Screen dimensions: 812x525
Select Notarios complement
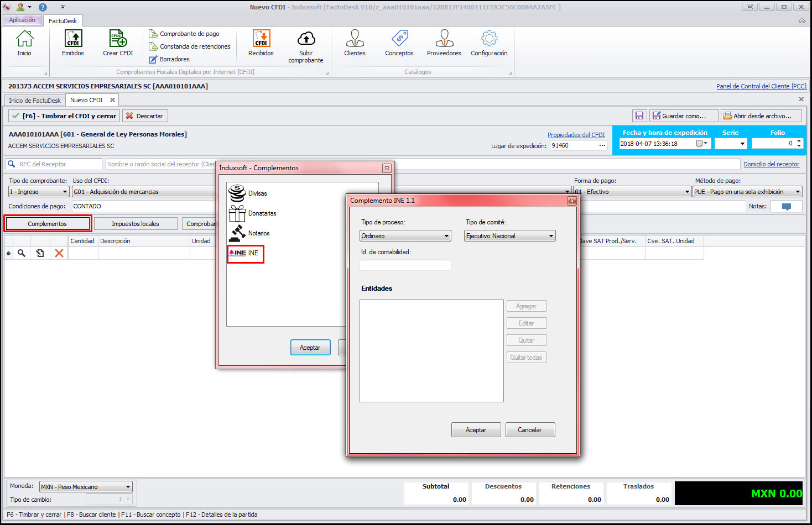click(249, 233)
